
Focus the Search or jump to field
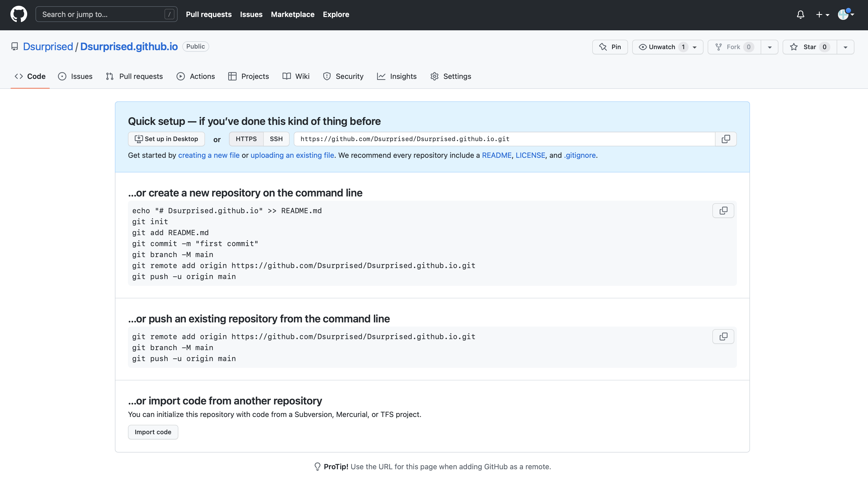pos(106,14)
